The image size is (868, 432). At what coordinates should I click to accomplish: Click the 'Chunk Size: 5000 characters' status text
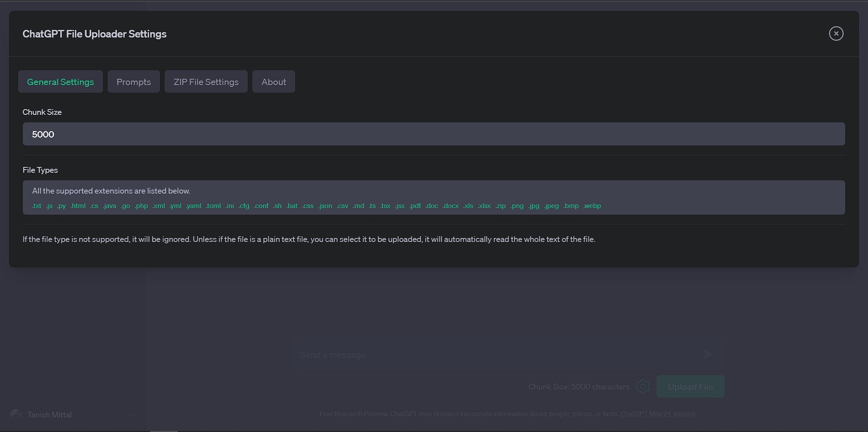(579, 386)
